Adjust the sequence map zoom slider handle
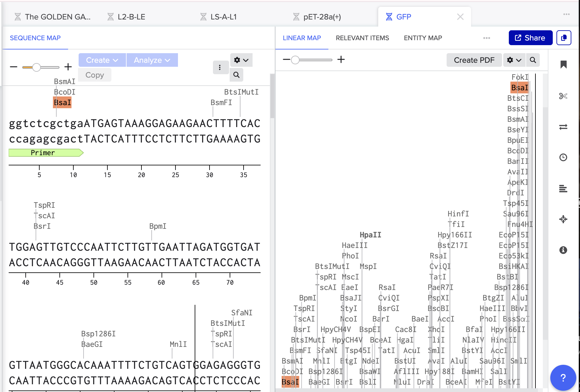580x392 pixels. [x=37, y=67]
